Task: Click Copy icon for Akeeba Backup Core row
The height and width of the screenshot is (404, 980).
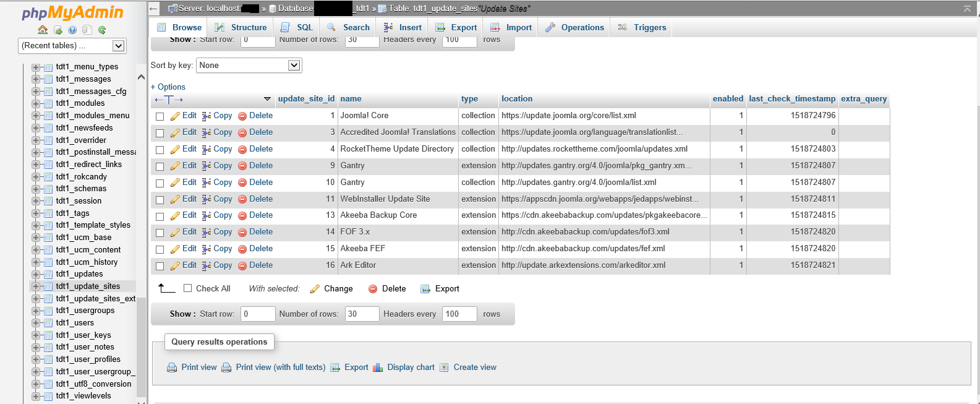Action: [x=207, y=215]
